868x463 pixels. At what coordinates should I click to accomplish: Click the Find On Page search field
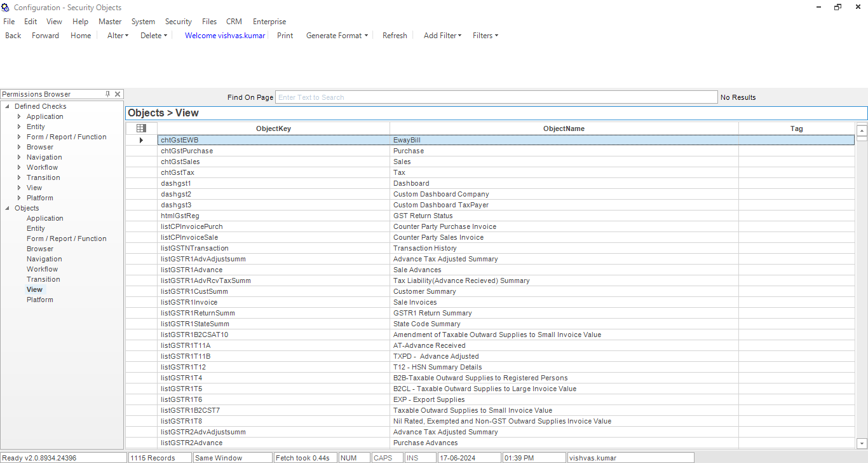496,97
